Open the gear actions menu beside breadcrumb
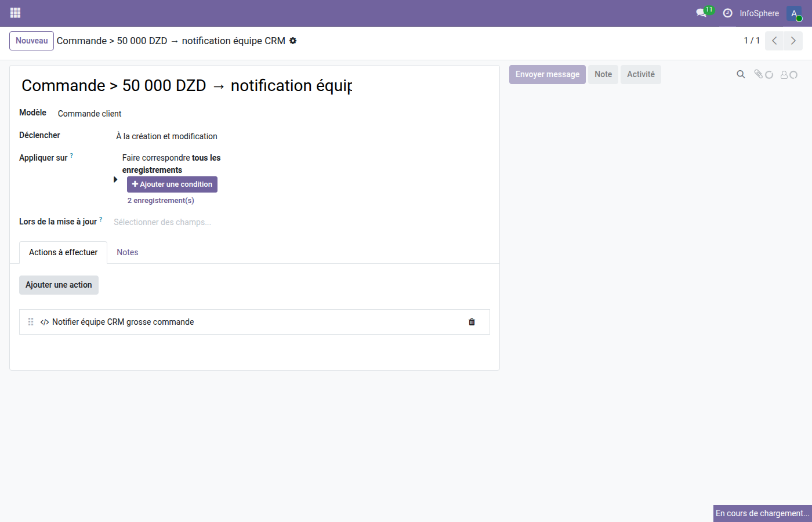 tap(293, 41)
